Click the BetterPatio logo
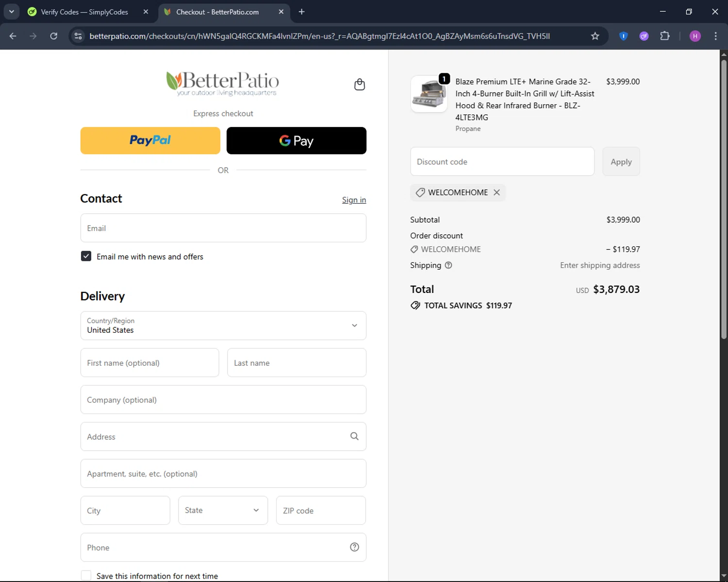728x582 pixels. (223, 83)
